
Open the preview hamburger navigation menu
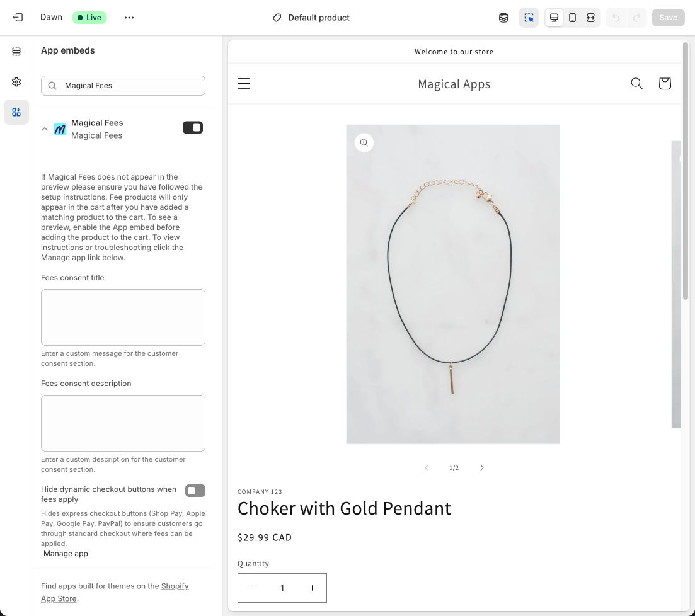tap(244, 83)
